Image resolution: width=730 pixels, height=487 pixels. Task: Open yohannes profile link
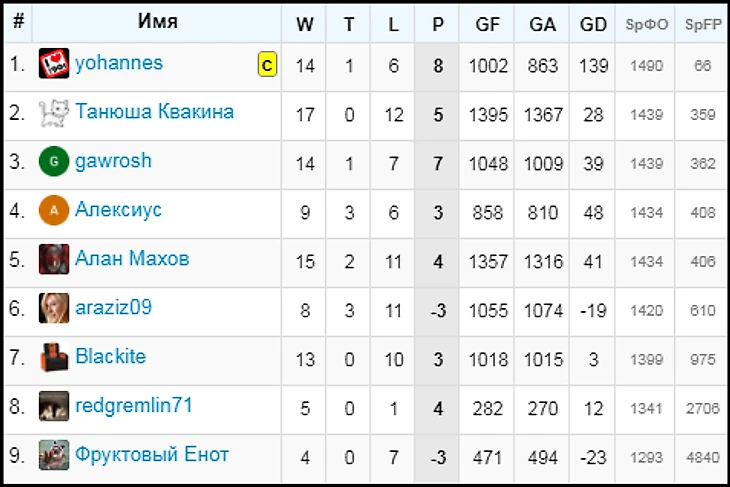coord(118,64)
